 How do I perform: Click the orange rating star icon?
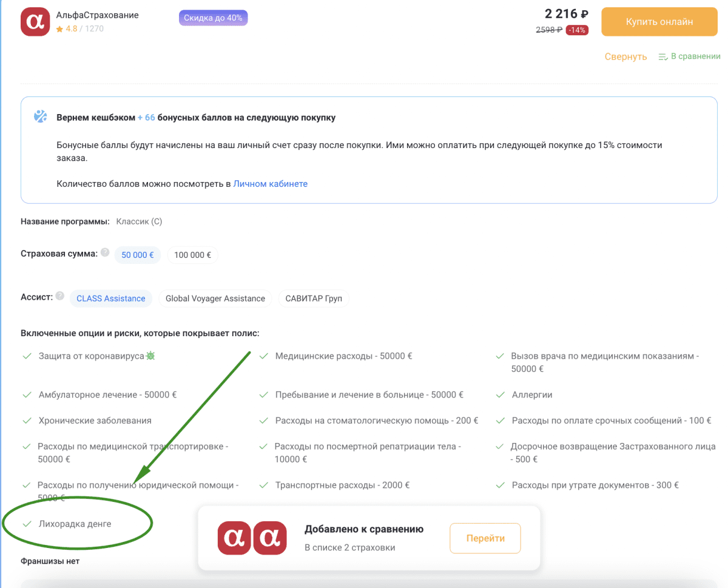click(59, 29)
